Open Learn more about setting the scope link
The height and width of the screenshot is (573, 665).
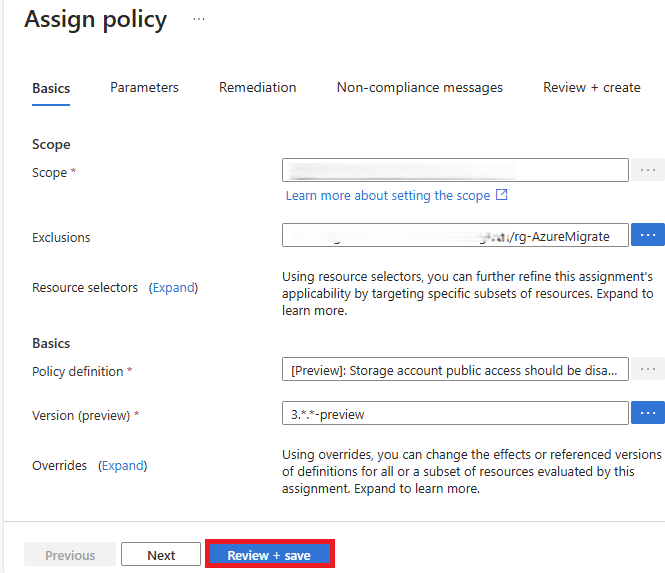coord(388,196)
